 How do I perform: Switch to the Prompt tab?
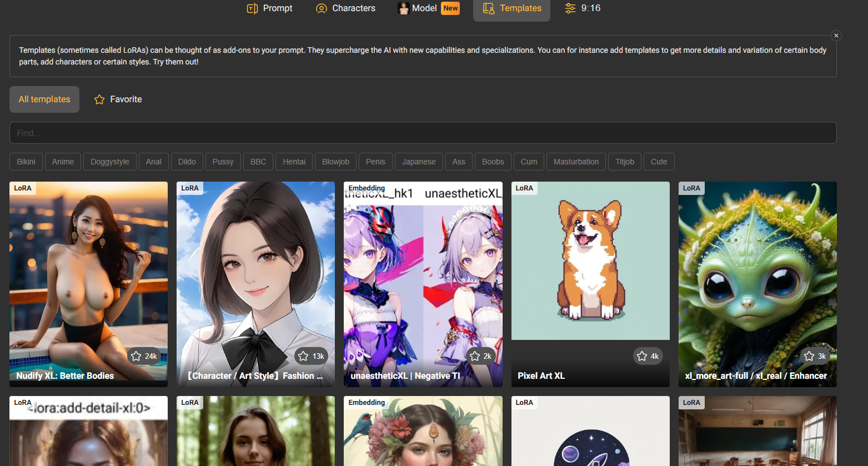[x=270, y=8]
